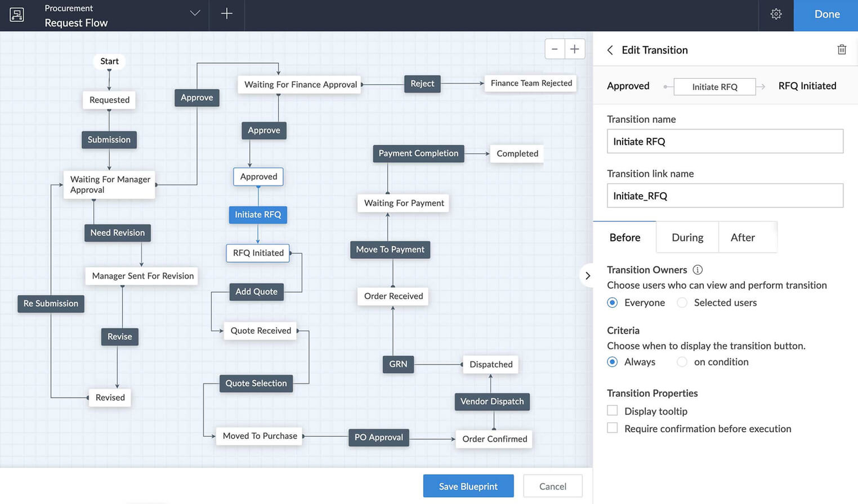This screenshot has height=504, width=858.
Task: Switch to the After tab
Action: pos(744,238)
